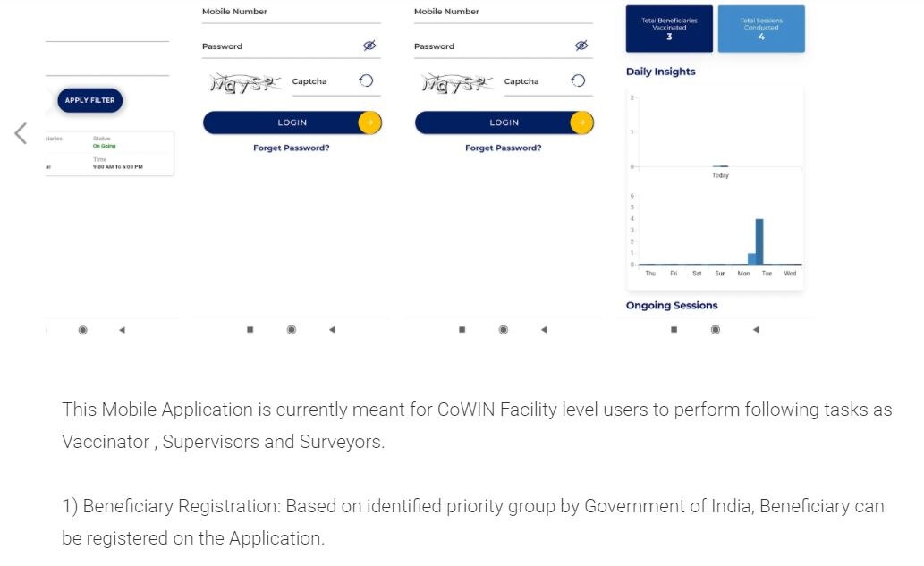Select the Password field in third screenshot
The height and width of the screenshot is (566, 924).
(x=490, y=46)
